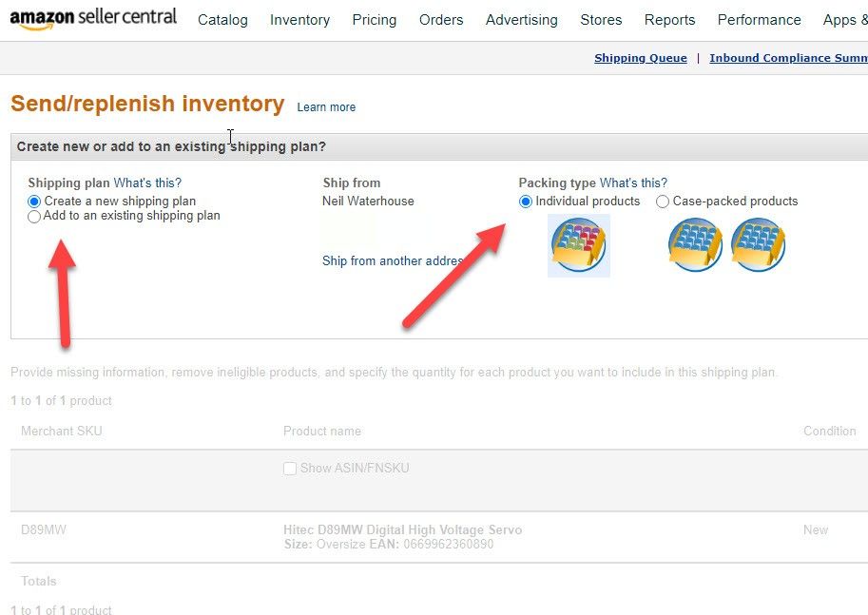This screenshot has height=615, width=868.
Task: Open the Pricing menu
Action: (375, 20)
